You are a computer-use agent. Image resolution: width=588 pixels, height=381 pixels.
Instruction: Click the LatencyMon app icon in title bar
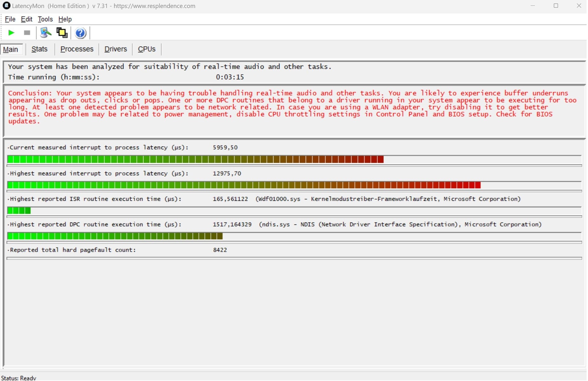click(6, 6)
